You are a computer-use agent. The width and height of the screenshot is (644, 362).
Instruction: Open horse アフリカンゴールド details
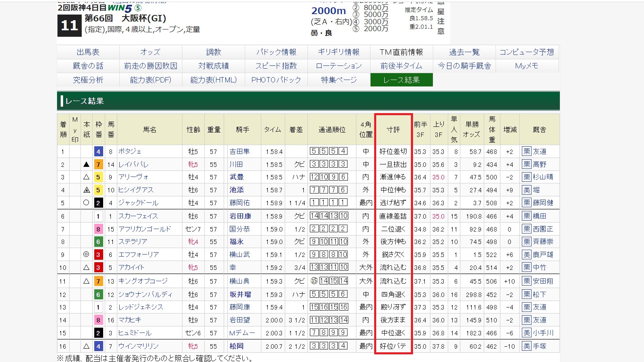point(145,229)
